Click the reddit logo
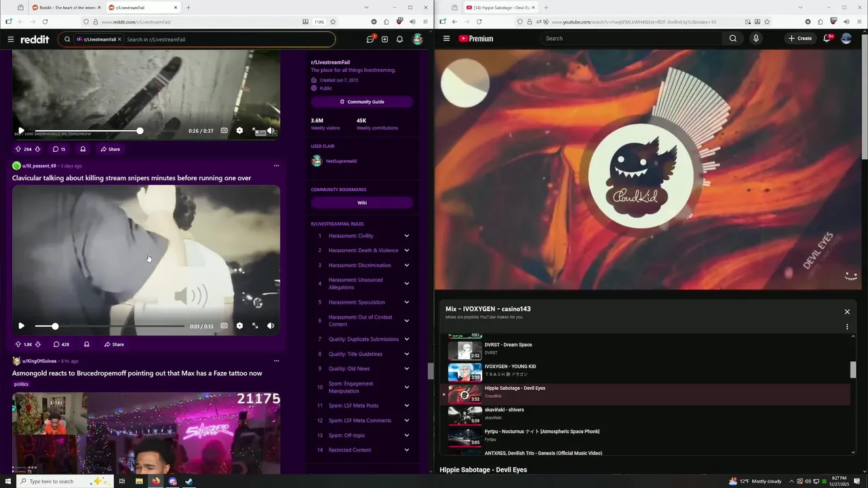 point(35,39)
